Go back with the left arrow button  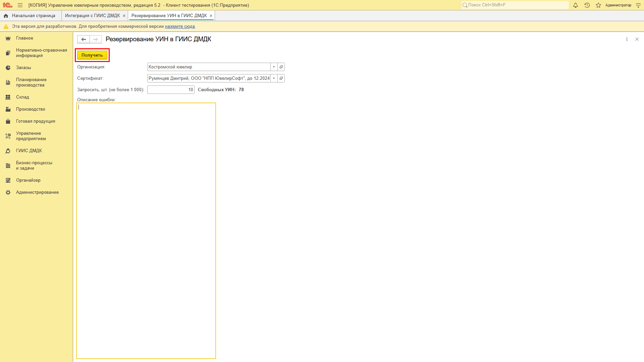point(84,39)
